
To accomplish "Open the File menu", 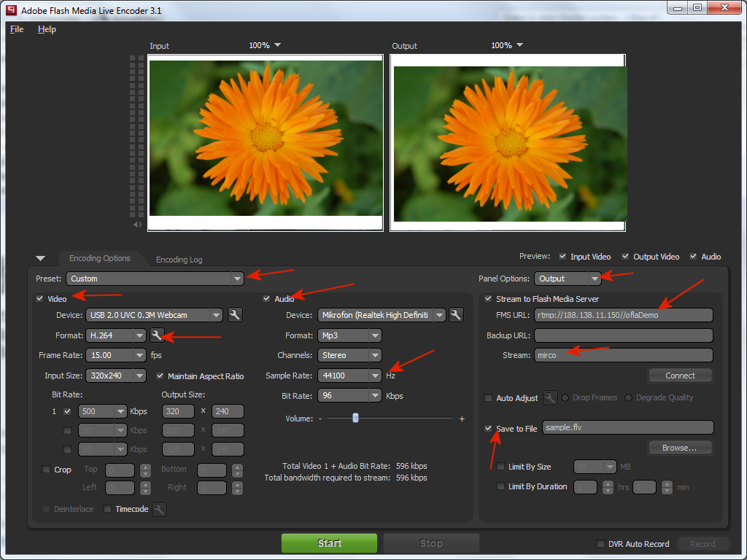I will tap(17, 29).
